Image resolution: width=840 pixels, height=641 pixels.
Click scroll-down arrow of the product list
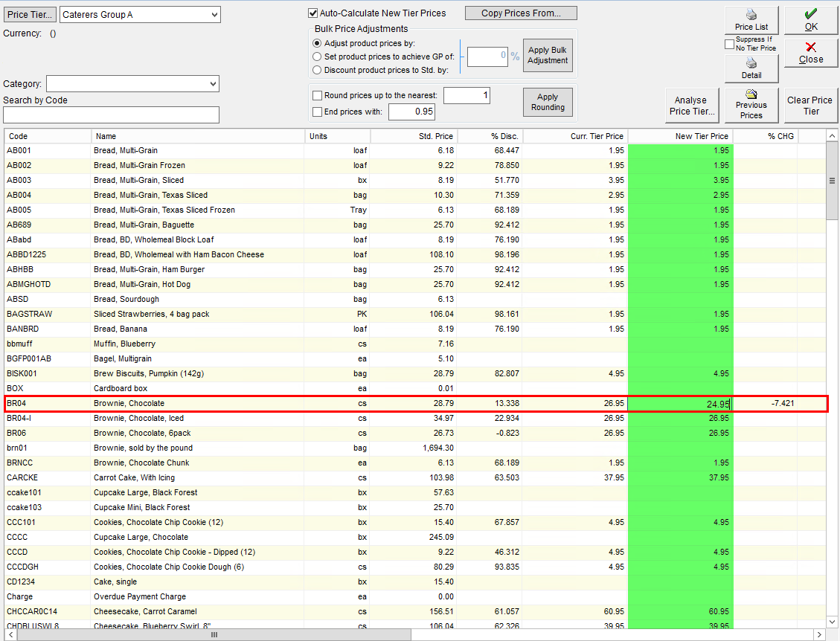click(831, 622)
